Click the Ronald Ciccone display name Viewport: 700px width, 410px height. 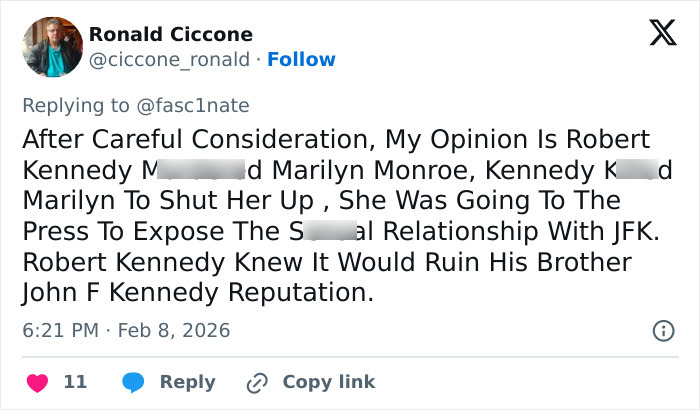[171, 34]
